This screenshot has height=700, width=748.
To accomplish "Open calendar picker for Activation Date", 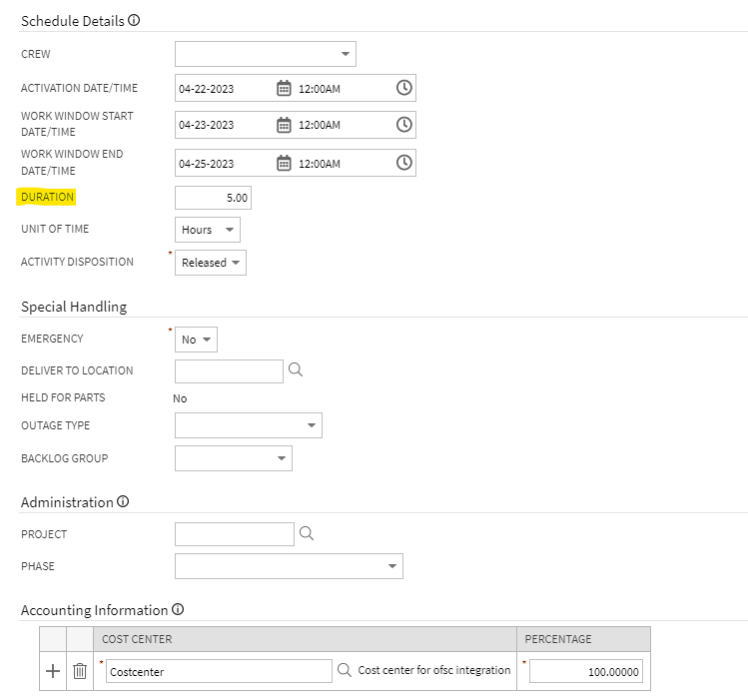I will pos(284,88).
